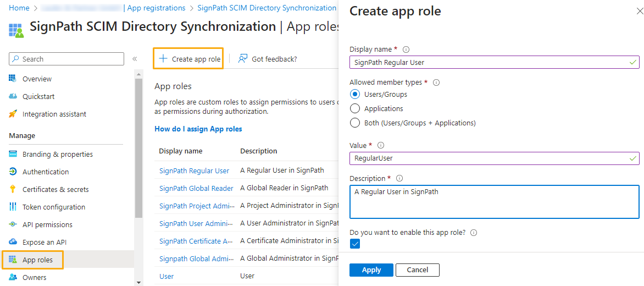Open the Signpath Global Admi... role link

[x=197, y=258]
